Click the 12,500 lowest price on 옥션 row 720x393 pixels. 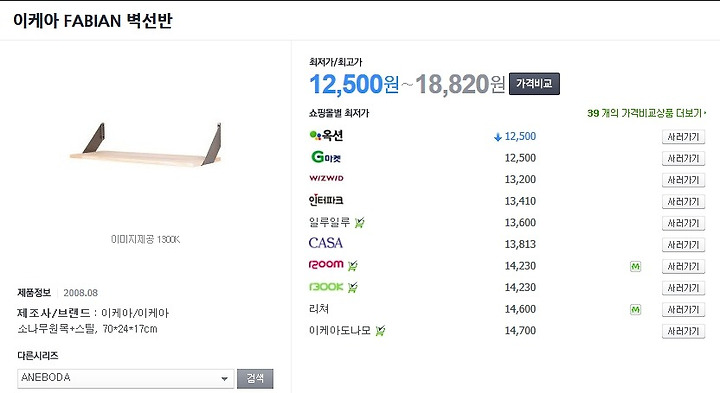[520, 136]
